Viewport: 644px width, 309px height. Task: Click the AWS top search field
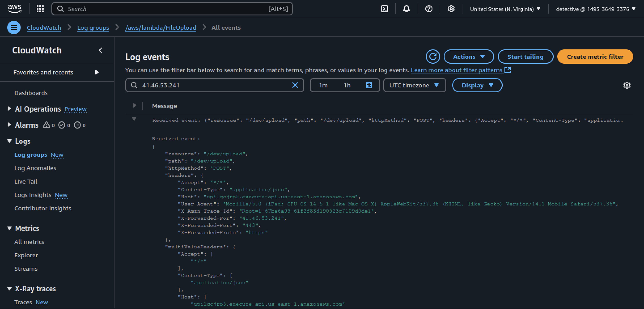pyautogui.click(x=172, y=9)
